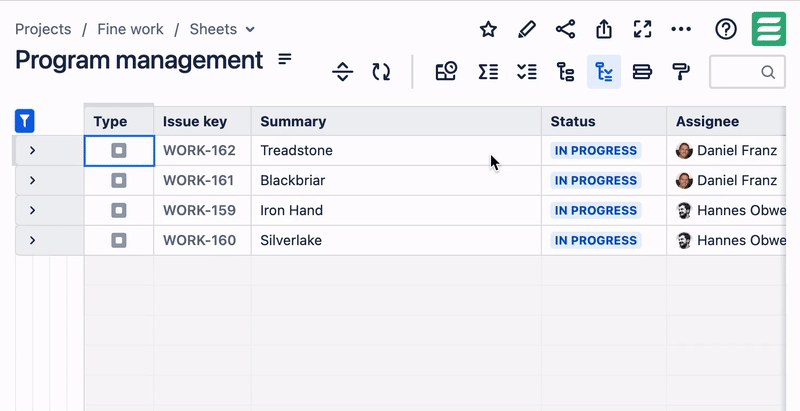Click the expand/collapse all rows icon
800x411 pixels.
click(342, 72)
